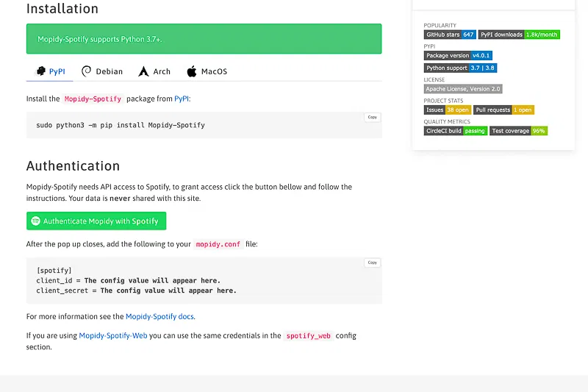Click the GitHub stars 647 badge
Screen dimensions: 588x392
[450, 35]
